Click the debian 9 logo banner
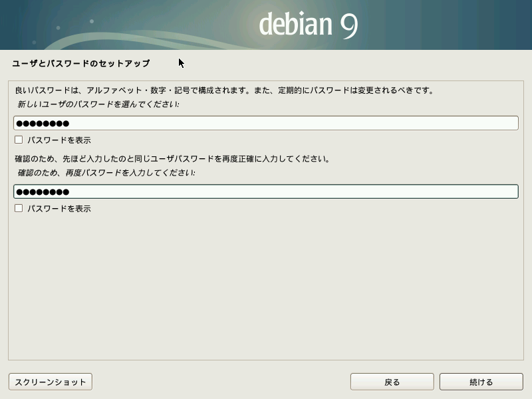532x399 pixels. pyautogui.click(x=266, y=25)
